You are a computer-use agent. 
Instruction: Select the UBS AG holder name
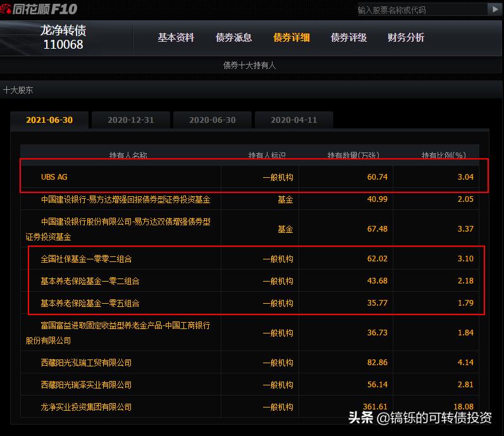(x=54, y=177)
